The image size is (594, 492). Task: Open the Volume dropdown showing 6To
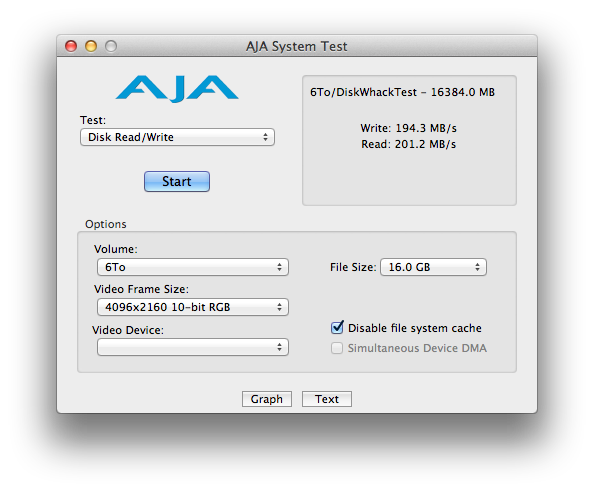(193, 267)
